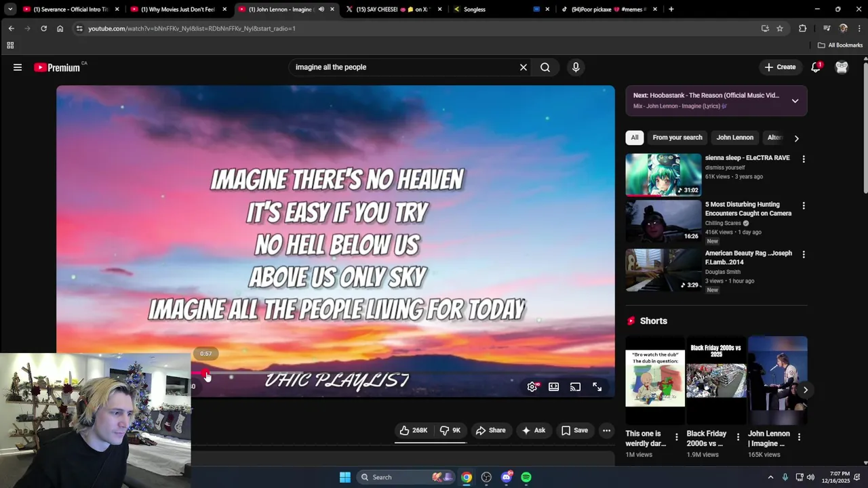The height and width of the screenshot is (488, 868).
Task: Open Discord from the taskbar
Action: point(507,477)
